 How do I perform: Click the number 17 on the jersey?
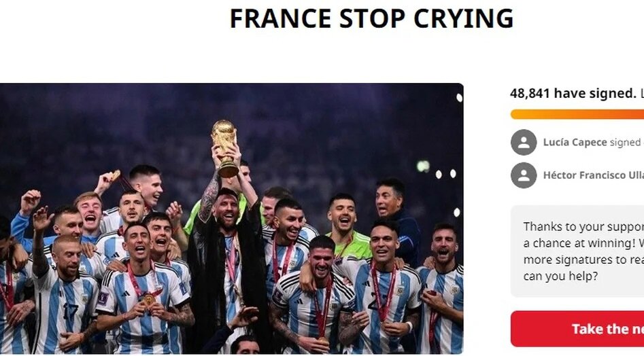point(70,312)
